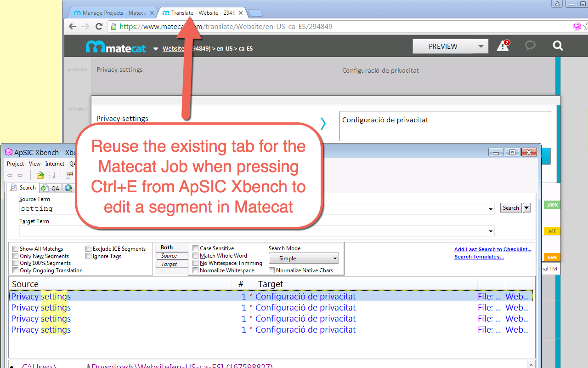
Task: Click the Xbench Search button
Action: click(x=511, y=208)
